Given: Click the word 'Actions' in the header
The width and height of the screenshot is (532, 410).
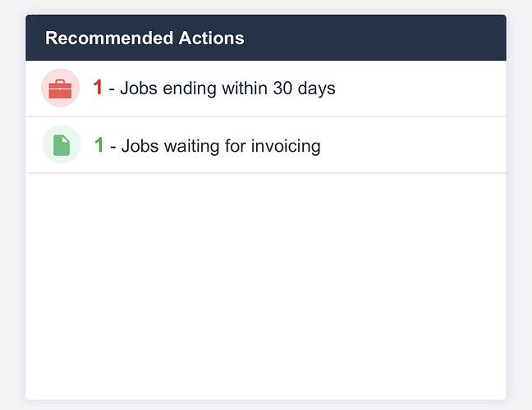Looking at the screenshot, I should pos(211,38).
